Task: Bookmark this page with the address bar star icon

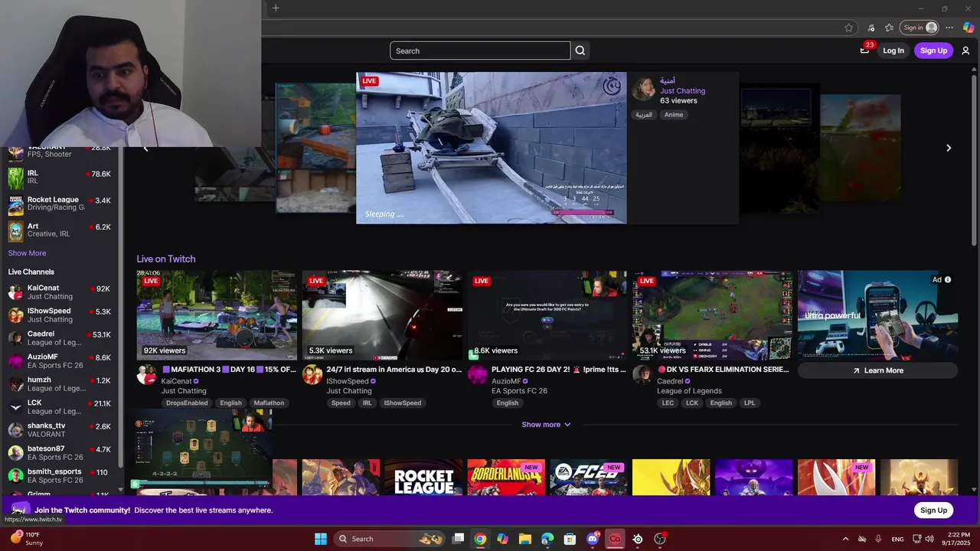Action: (x=848, y=28)
